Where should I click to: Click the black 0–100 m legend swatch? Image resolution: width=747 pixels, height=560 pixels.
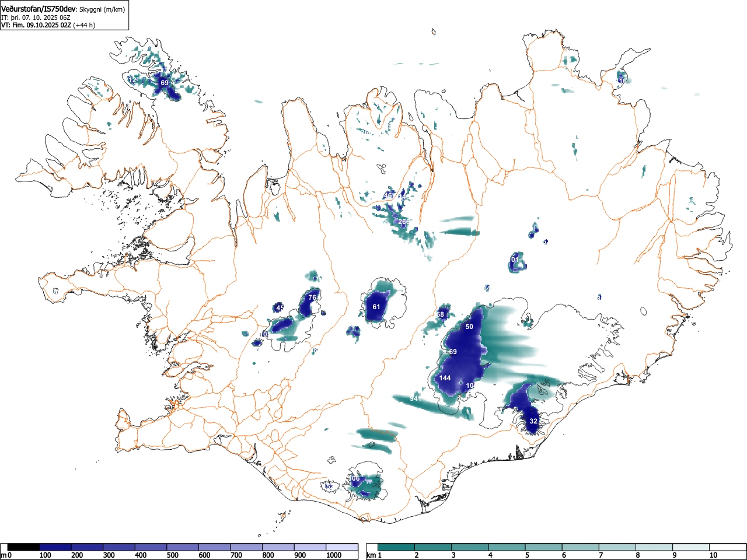point(23,547)
